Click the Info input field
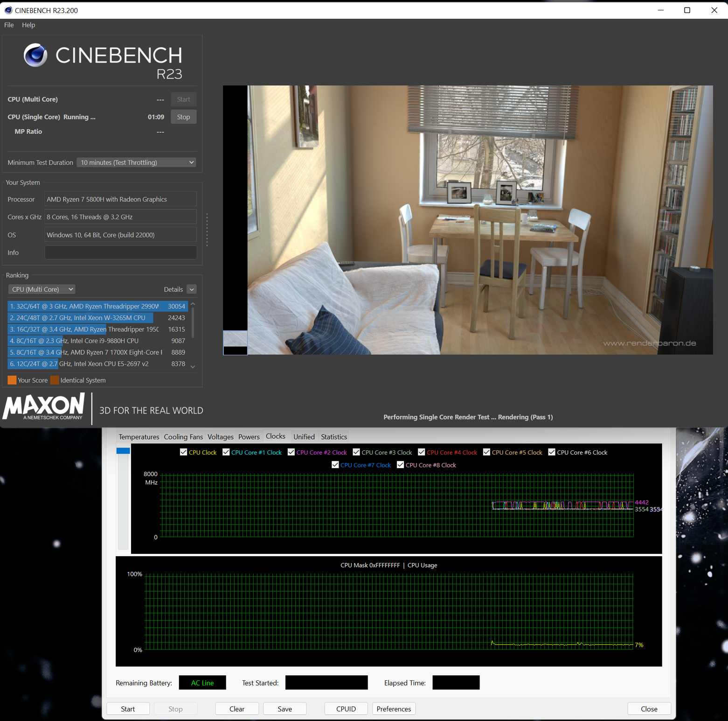This screenshot has height=721, width=728. pos(120,252)
